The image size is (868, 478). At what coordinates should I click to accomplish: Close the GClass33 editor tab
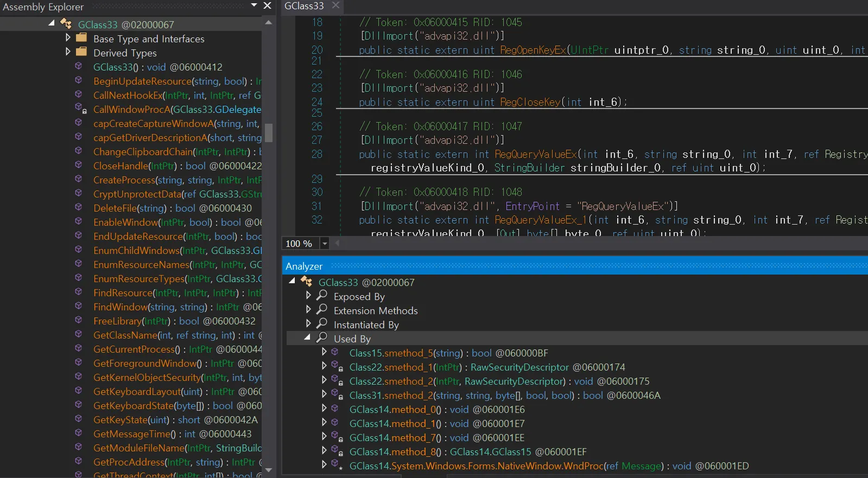(x=335, y=5)
